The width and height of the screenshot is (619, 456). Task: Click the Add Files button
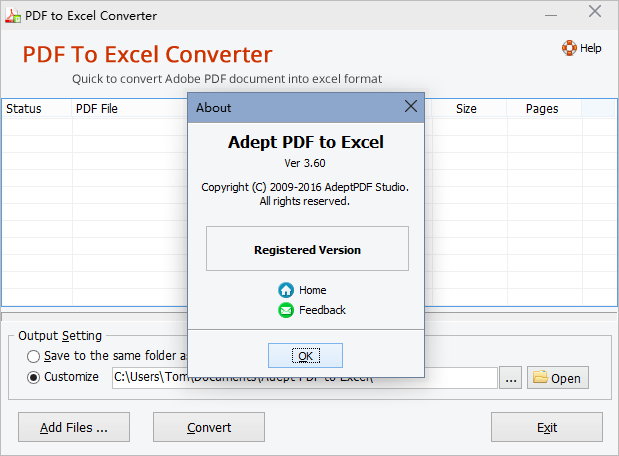pyautogui.click(x=74, y=427)
